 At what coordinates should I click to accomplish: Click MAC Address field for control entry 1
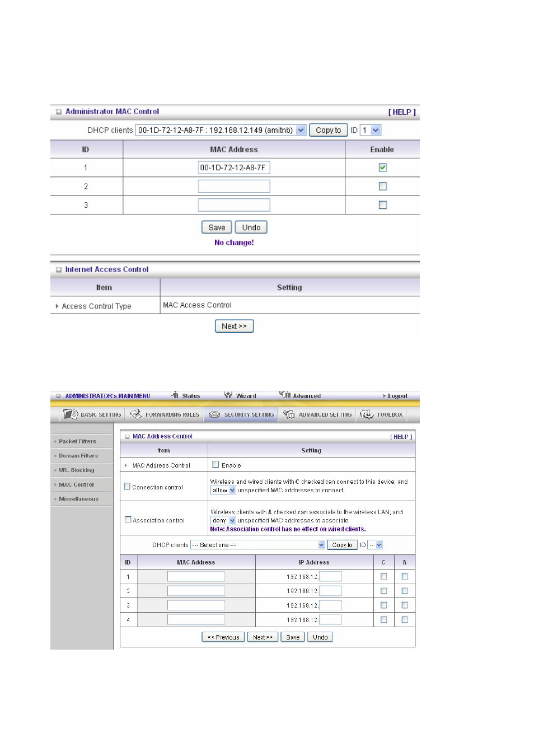[x=196, y=576]
